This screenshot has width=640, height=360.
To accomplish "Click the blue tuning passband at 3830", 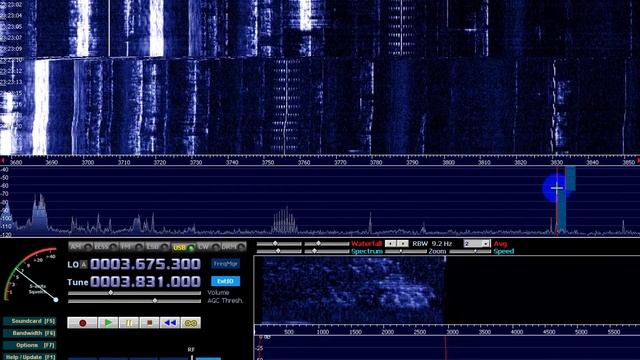I will pos(562,212).
